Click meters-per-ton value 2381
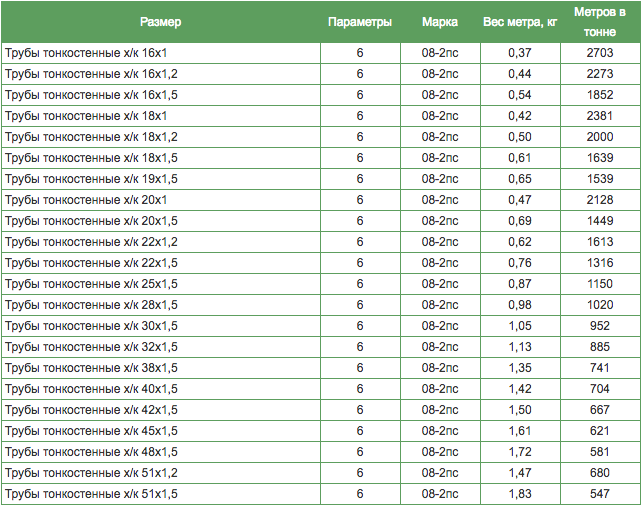Screen dimensions: 644x507 coord(600,116)
